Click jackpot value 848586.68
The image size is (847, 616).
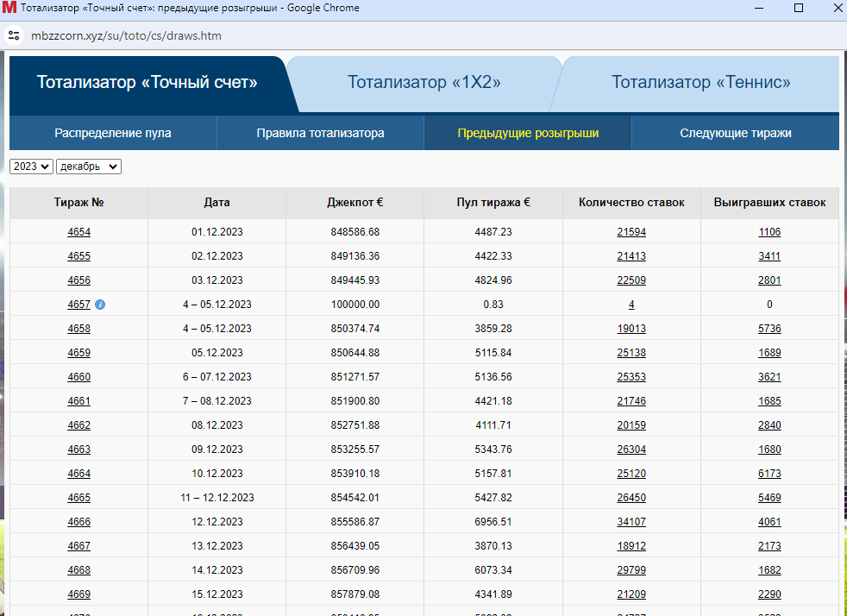point(354,232)
